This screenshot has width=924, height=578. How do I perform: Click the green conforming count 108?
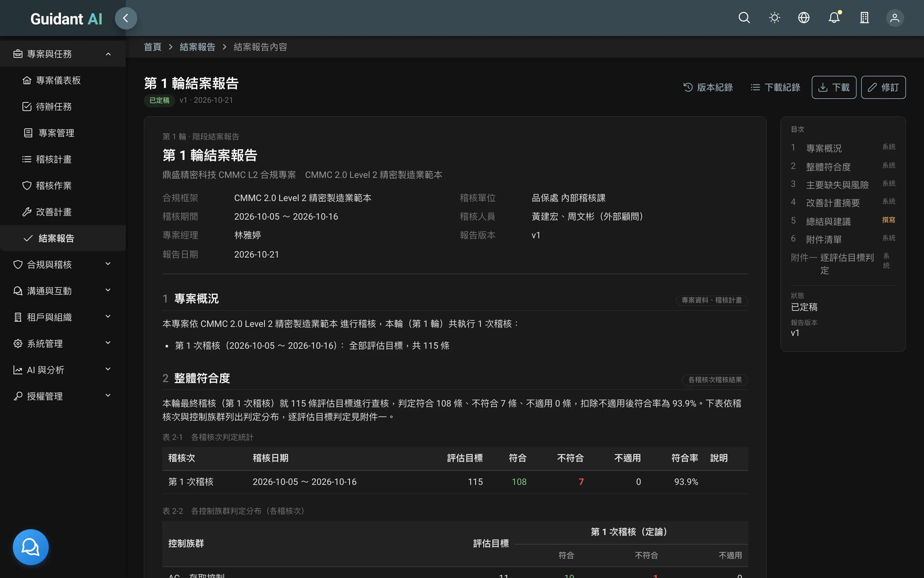(519, 482)
